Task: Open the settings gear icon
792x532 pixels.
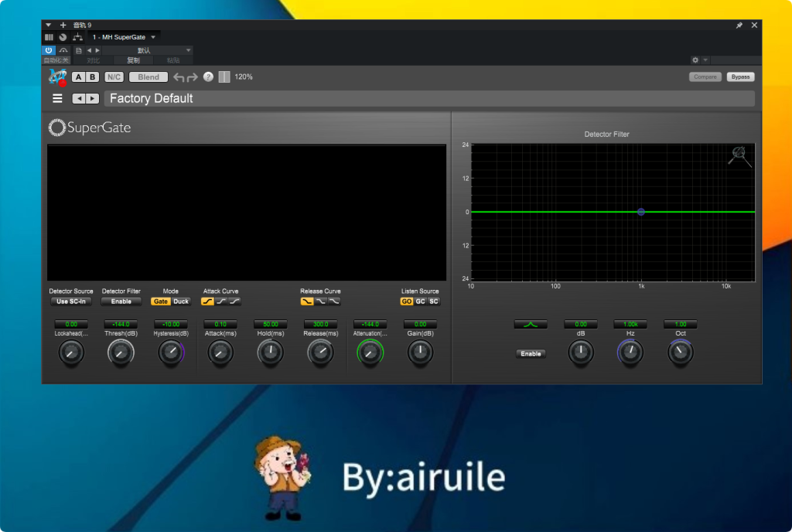Action: coord(695,60)
